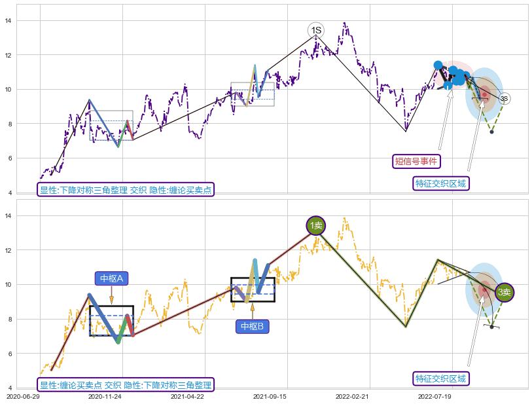This screenshot has width=532, height=404.
Task: Click the 2022-07-19 date on x-axis
Action: [x=434, y=396]
